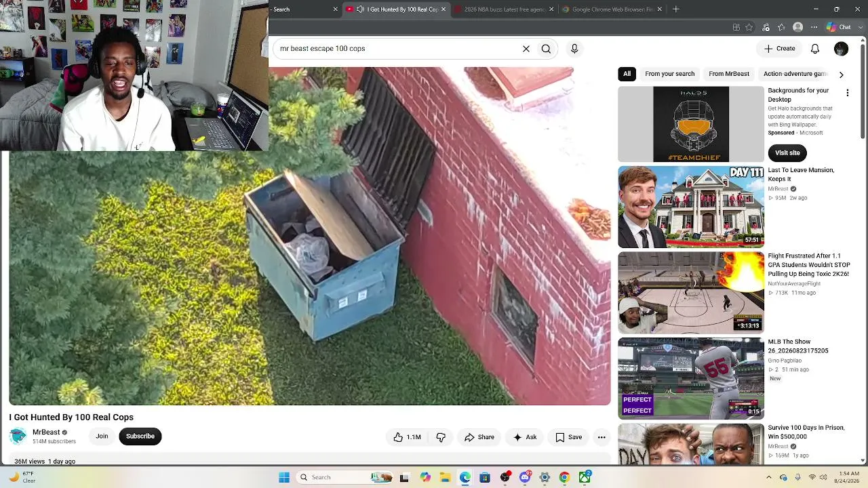
Task: Open Survive 100 Days In Prison thumbnail
Action: point(691,444)
